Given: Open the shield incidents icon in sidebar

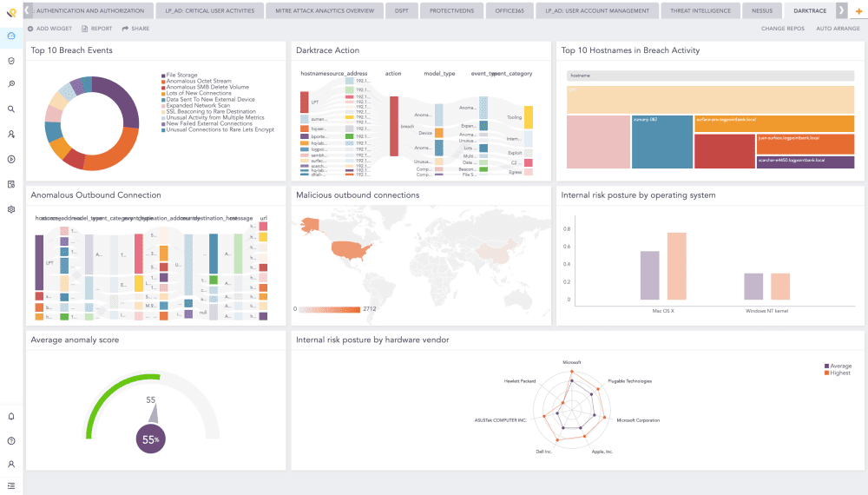Looking at the screenshot, I should [11, 61].
